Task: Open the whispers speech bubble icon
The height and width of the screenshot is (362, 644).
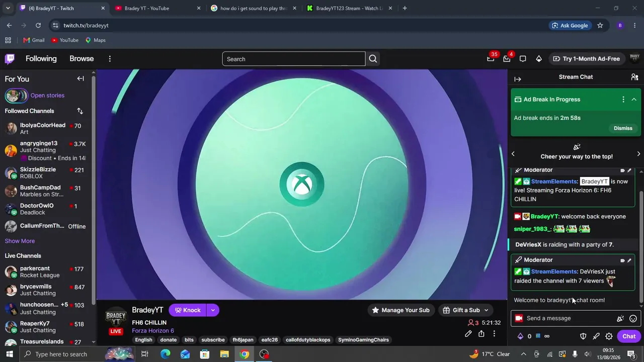Action: coord(523,59)
